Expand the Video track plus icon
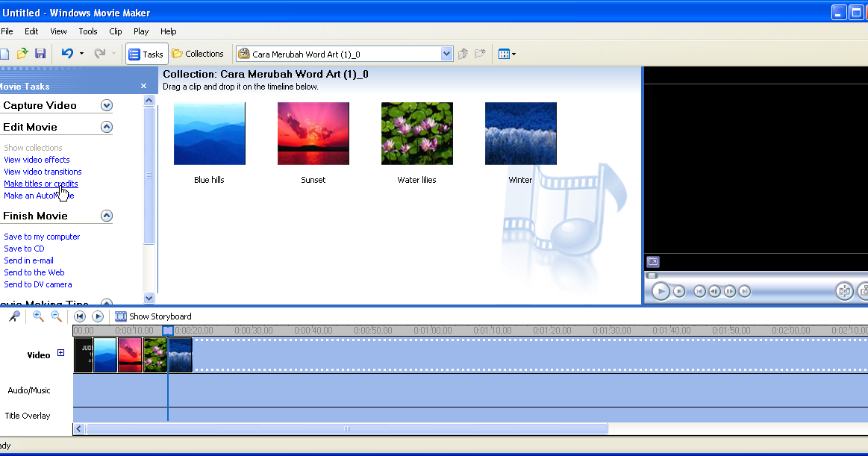 click(61, 353)
